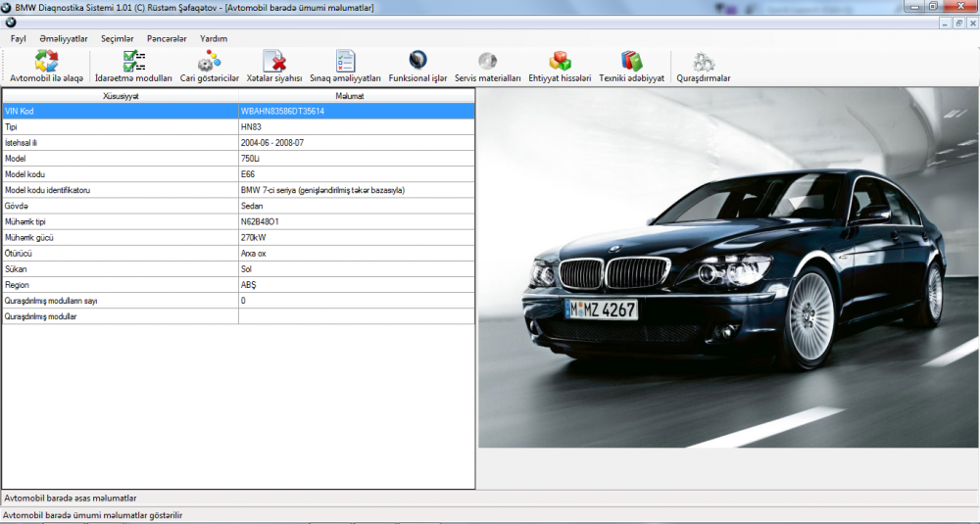The image size is (980, 524).
Task: Select the HN83 value cell
Action: (x=357, y=126)
